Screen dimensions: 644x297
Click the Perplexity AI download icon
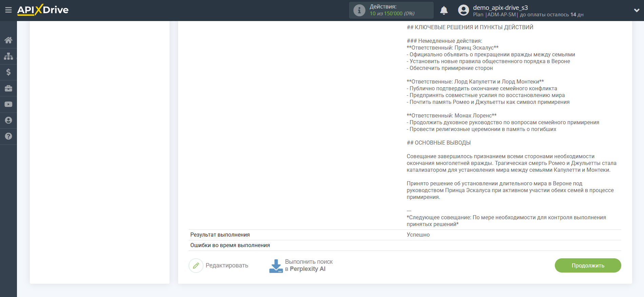click(276, 266)
